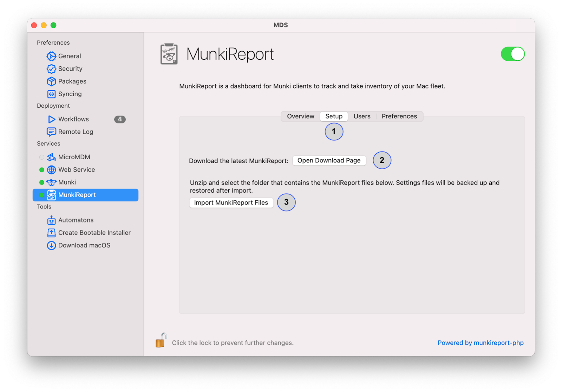Open General preferences gear icon

(51, 56)
